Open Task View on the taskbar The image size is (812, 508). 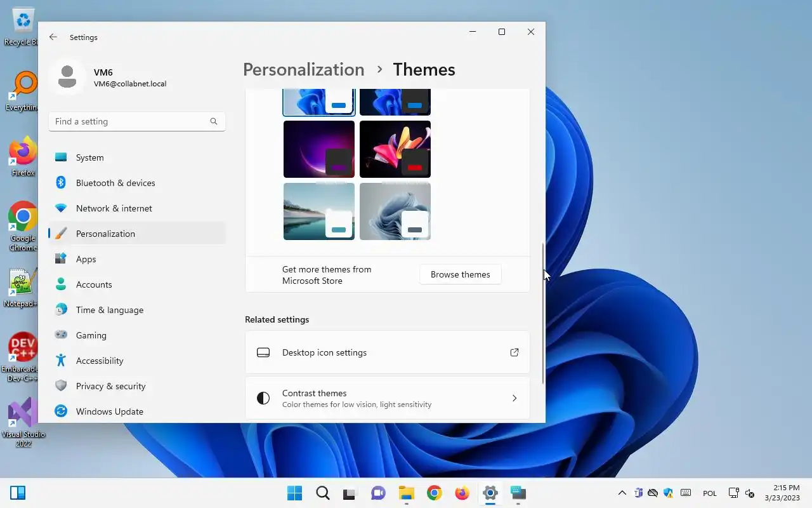[350, 493]
